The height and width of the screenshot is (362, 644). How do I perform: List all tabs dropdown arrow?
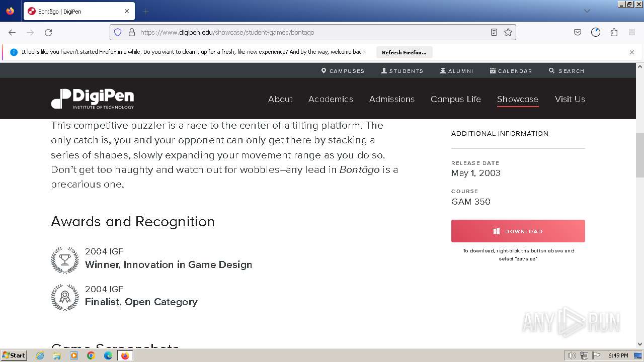587,11
